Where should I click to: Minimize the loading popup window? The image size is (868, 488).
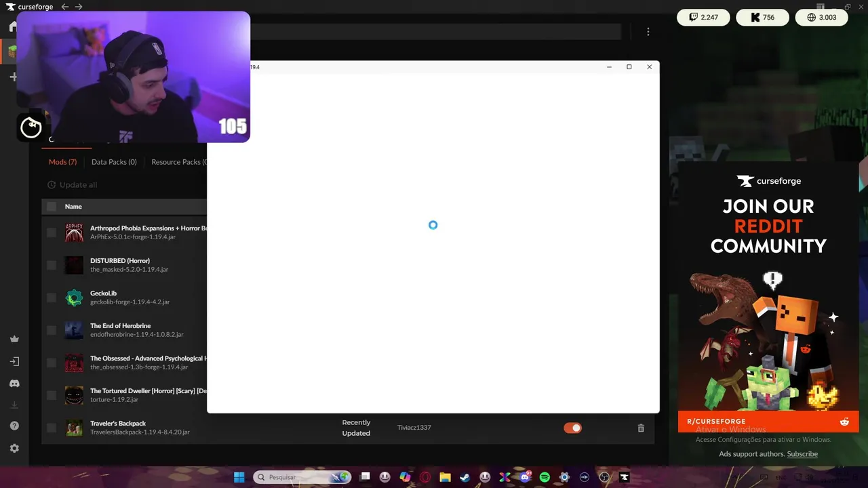(x=609, y=67)
